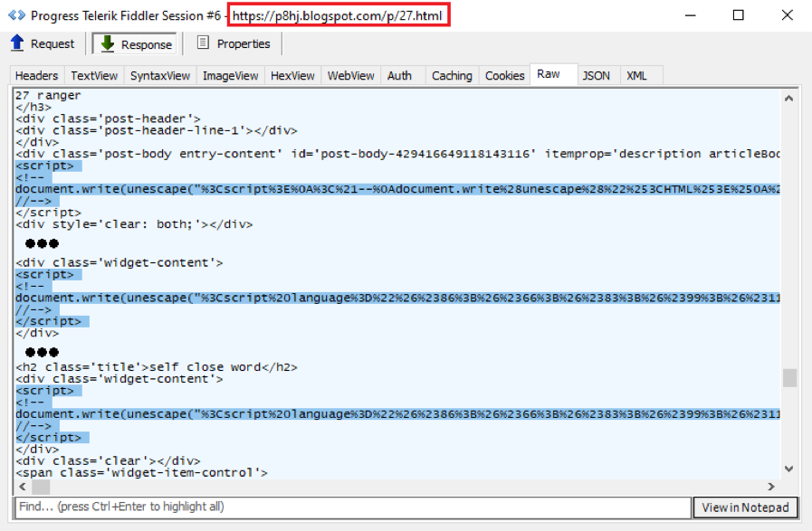Image resolution: width=812 pixels, height=531 pixels.
Task: Open the SyntaxView tab
Action: (x=160, y=76)
